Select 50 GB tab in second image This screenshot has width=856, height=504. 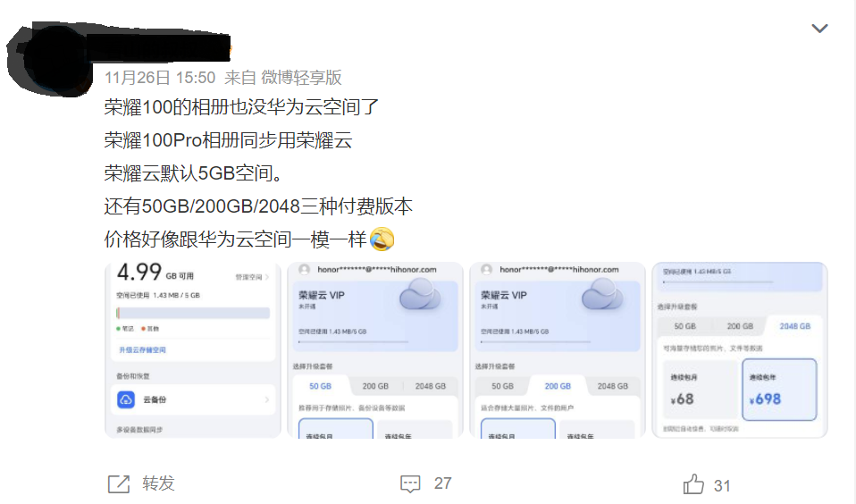coord(321,386)
